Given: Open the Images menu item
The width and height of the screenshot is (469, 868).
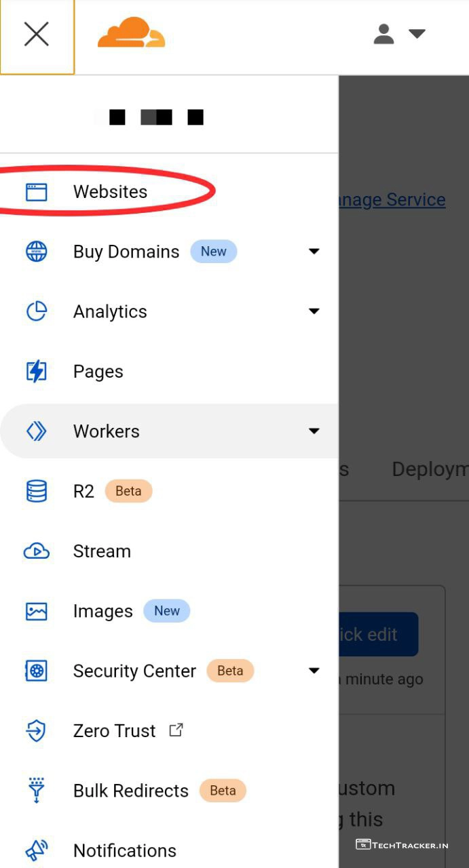Looking at the screenshot, I should point(103,612).
